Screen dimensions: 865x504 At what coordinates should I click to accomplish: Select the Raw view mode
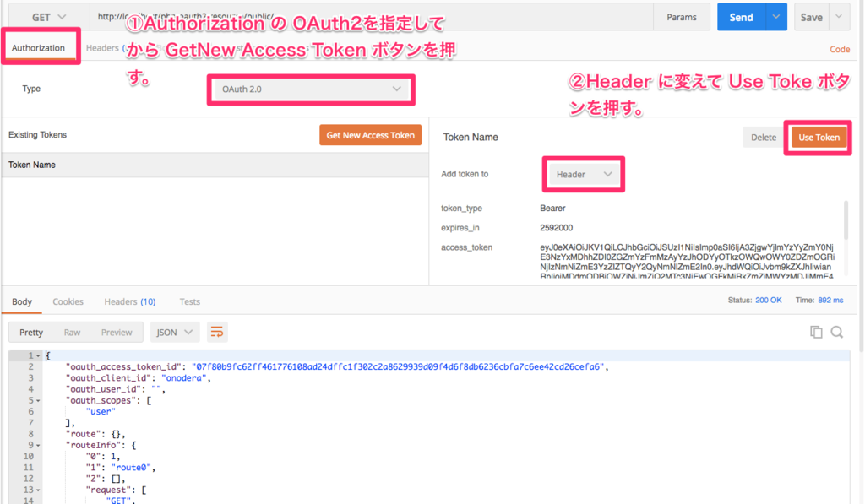tap(72, 333)
